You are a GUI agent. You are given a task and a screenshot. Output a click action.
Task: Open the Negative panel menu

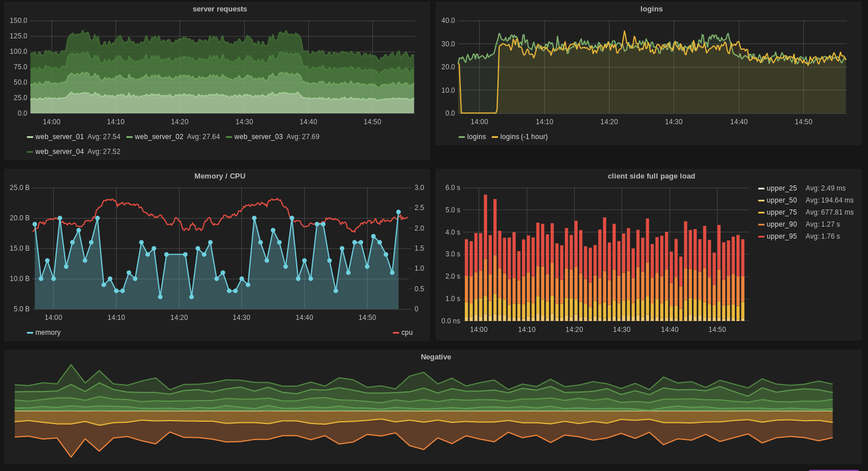click(x=436, y=357)
